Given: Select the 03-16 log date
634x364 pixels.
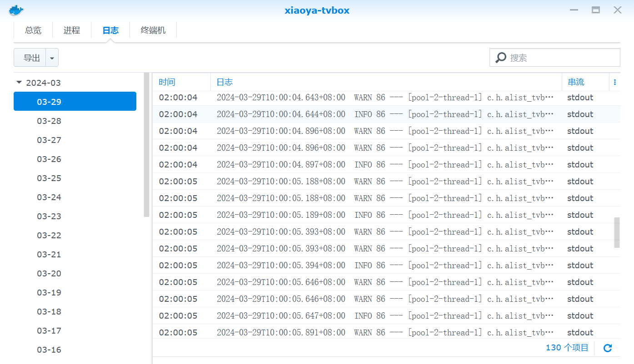Looking at the screenshot, I should coord(49,349).
